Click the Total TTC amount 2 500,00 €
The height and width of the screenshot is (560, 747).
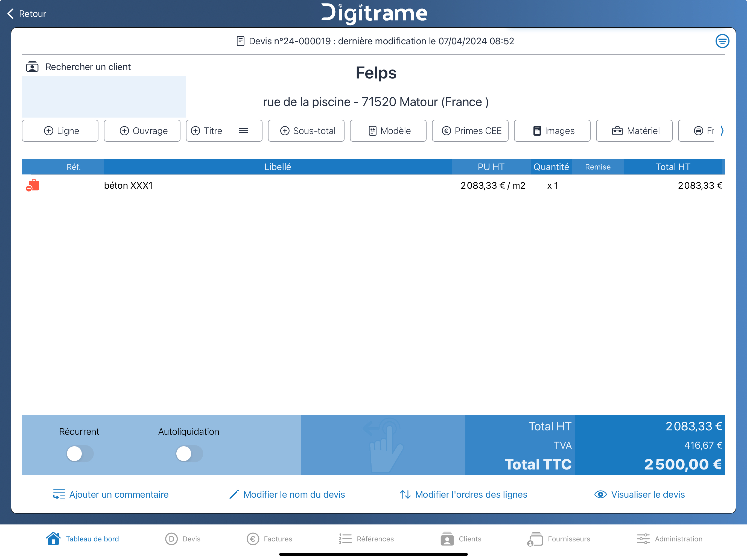[x=683, y=464]
